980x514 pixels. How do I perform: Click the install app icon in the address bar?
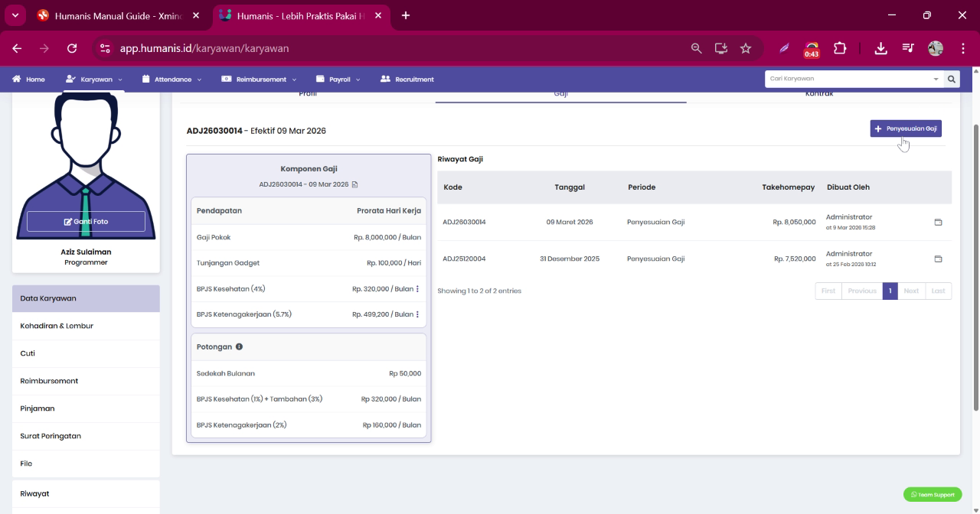[x=720, y=48]
